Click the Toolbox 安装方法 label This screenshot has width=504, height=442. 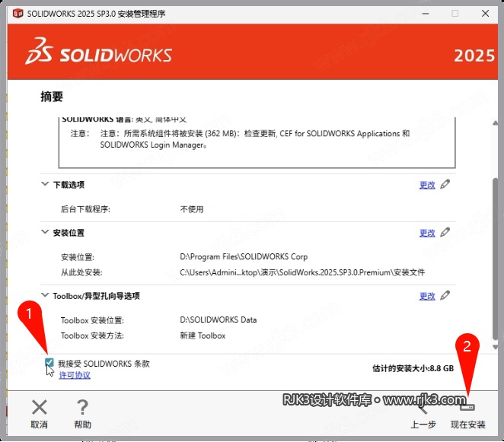click(x=92, y=335)
